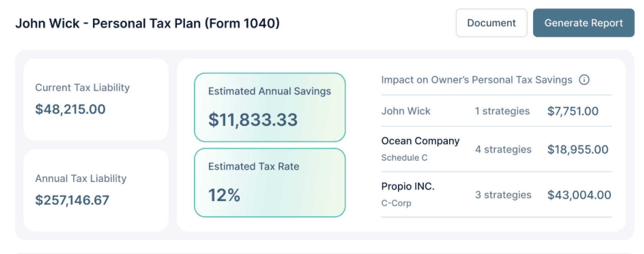This screenshot has width=644, height=254.
Task: Open the Current Tax Liability card
Action: [96, 100]
